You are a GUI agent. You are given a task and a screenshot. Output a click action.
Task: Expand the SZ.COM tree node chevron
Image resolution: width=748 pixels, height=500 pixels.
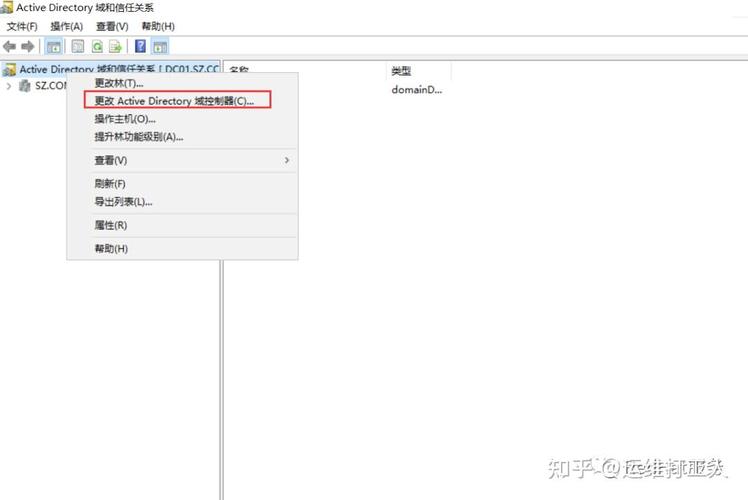pos(9,86)
